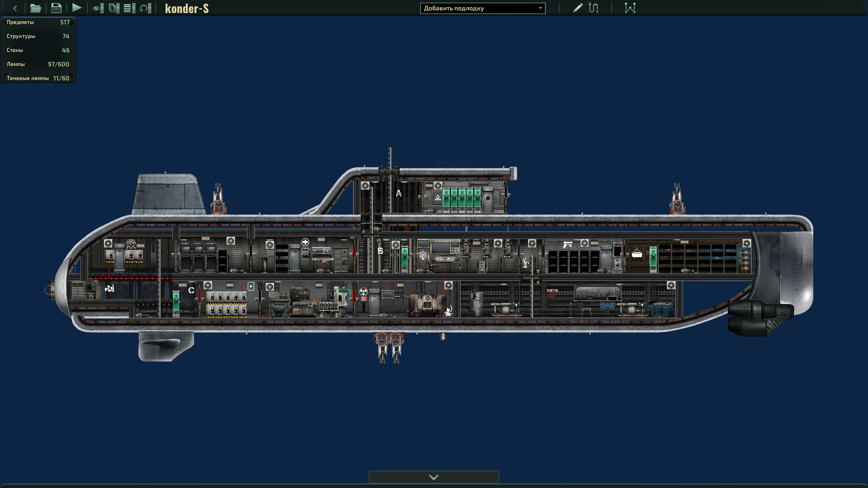This screenshot has width=868, height=488.
Task: Click the 'Теневые лампы' 11/60 counter row
Action: [38, 78]
